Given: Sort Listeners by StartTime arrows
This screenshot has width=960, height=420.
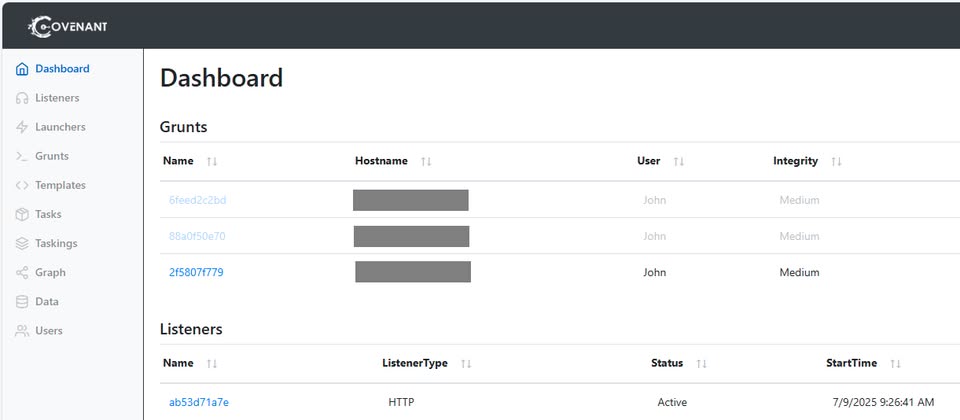Looking at the screenshot, I should pyautogui.click(x=895, y=364).
